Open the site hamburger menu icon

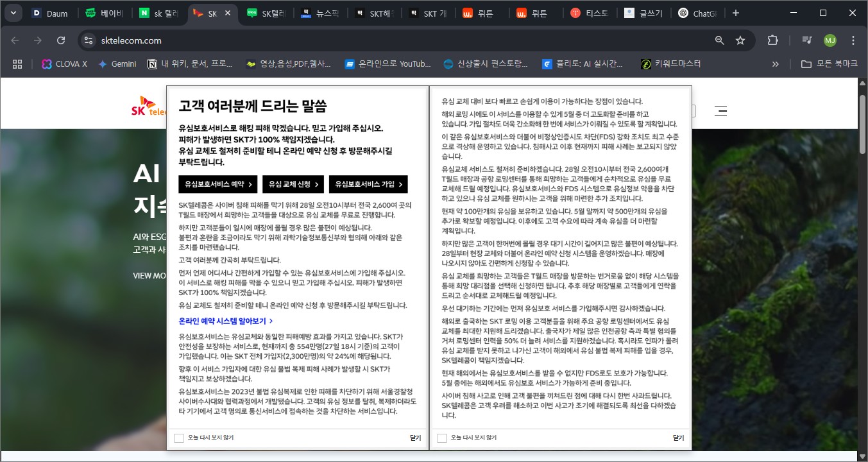tap(720, 110)
